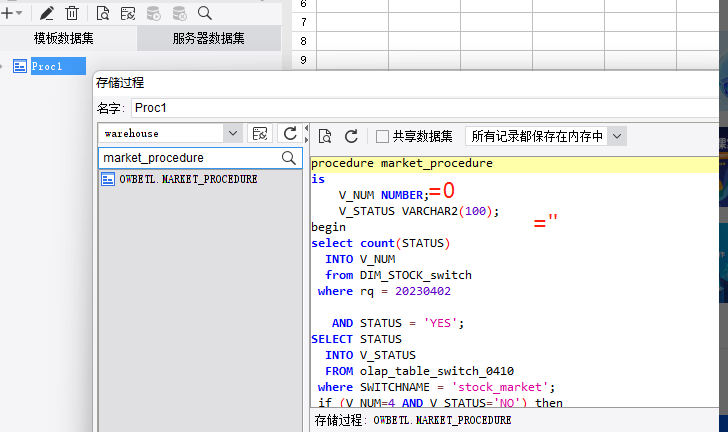
Task: Click row header 8 in the spreadsheet
Action: 304,41
